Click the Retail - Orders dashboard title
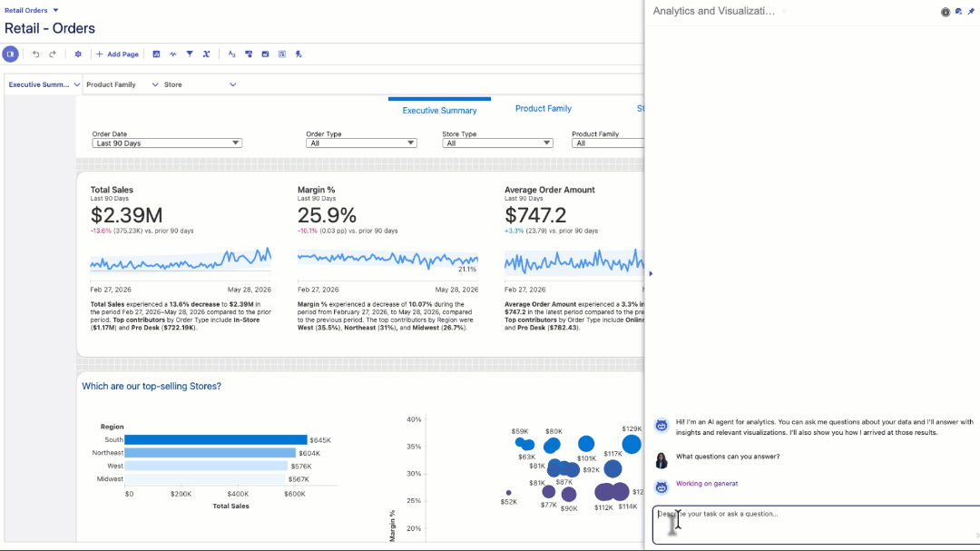 click(x=50, y=28)
